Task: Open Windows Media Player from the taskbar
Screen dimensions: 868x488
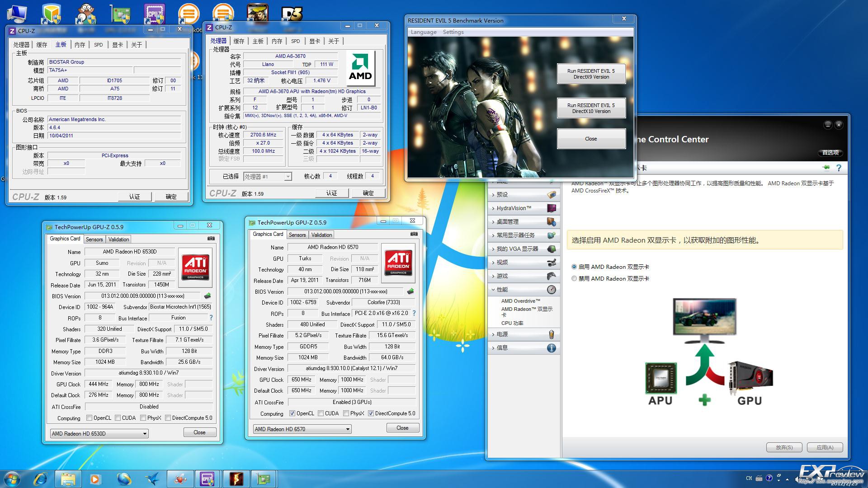Action: (95, 479)
